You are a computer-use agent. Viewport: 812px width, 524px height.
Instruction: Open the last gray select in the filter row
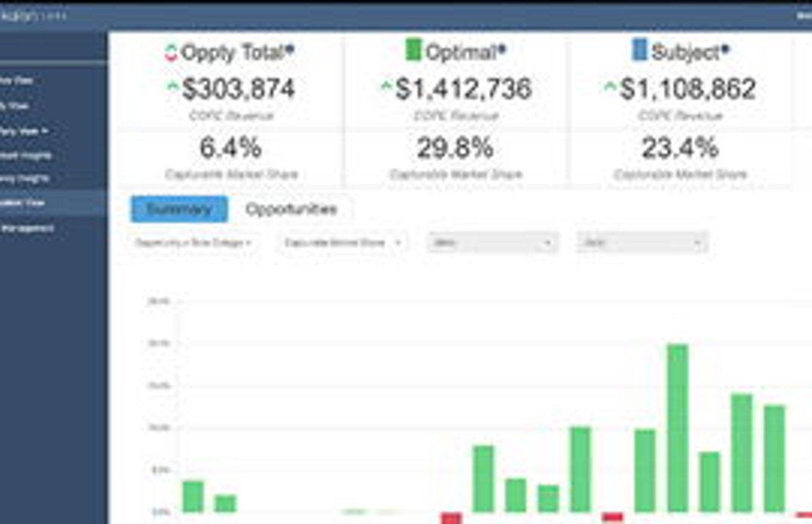[x=642, y=243]
